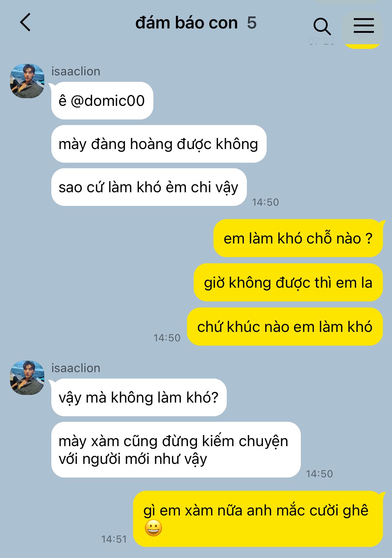Tap the upper isaaclion username label

(x=76, y=71)
